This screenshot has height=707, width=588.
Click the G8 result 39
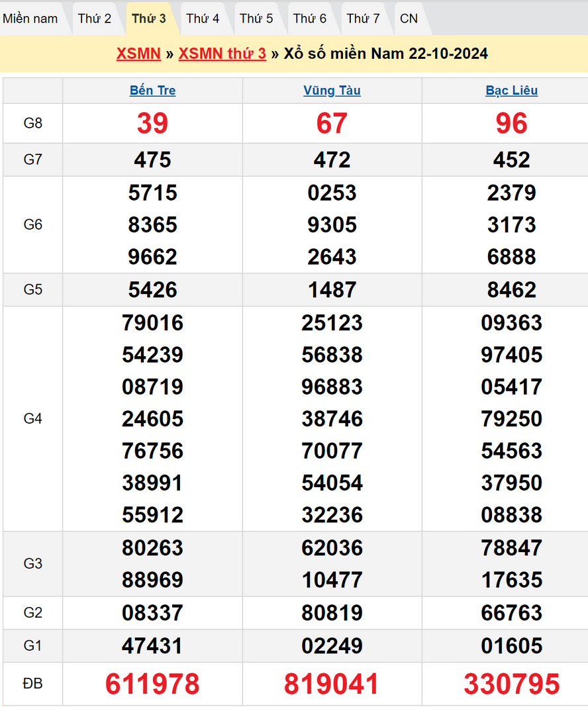[x=152, y=124]
